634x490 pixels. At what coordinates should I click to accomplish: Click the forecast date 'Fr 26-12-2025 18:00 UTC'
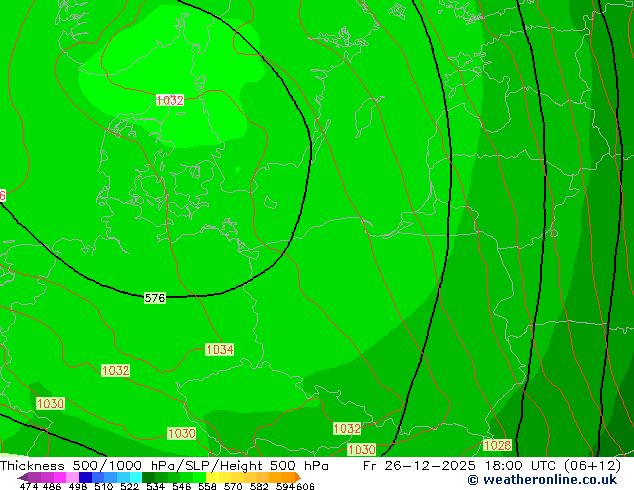(461, 466)
